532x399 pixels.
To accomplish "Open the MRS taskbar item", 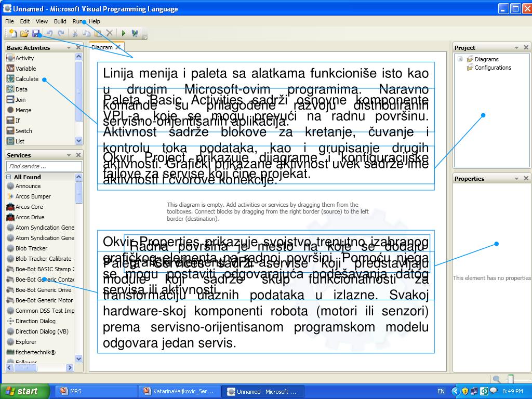I will 96,391.
